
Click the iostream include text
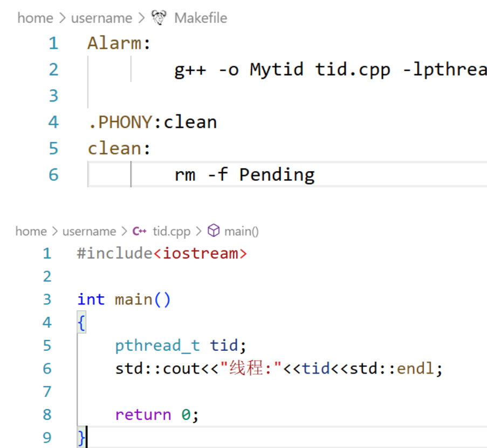[200, 253]
